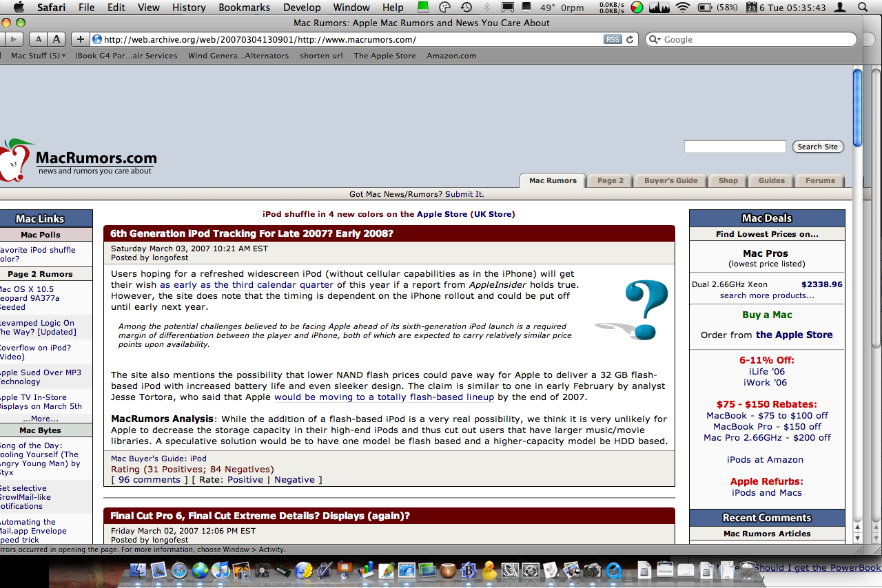Click the 'shorten url' bookmark
Image resolution: width=882 pixels, height=588 pixels.
(321, 56)
